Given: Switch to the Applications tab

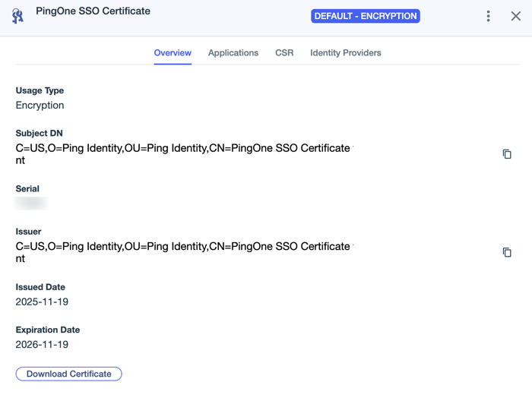Looking at the screenshot, I should pos(233,53).
